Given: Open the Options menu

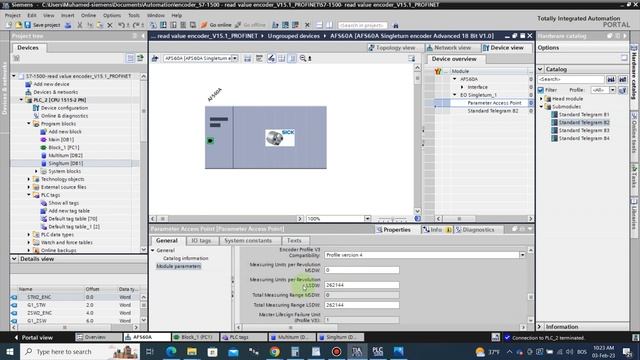Looking at the screenshot, I should tap(112, 15).
